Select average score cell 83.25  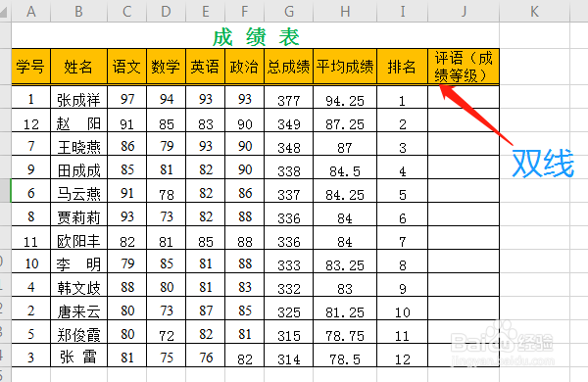[345, 262]
